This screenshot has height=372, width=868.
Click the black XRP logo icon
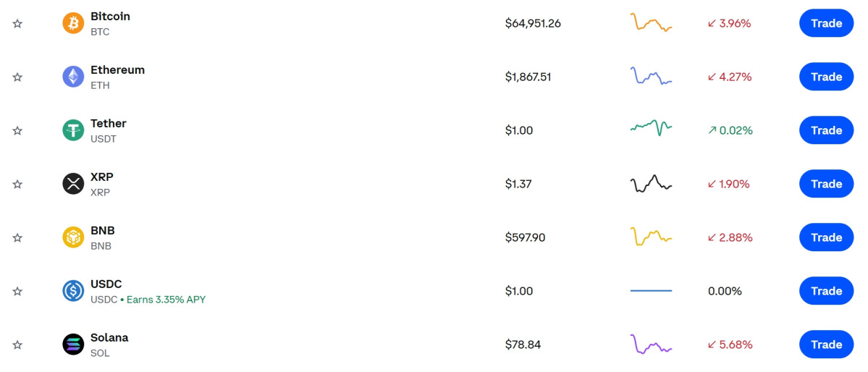click(x=73, y=184)
